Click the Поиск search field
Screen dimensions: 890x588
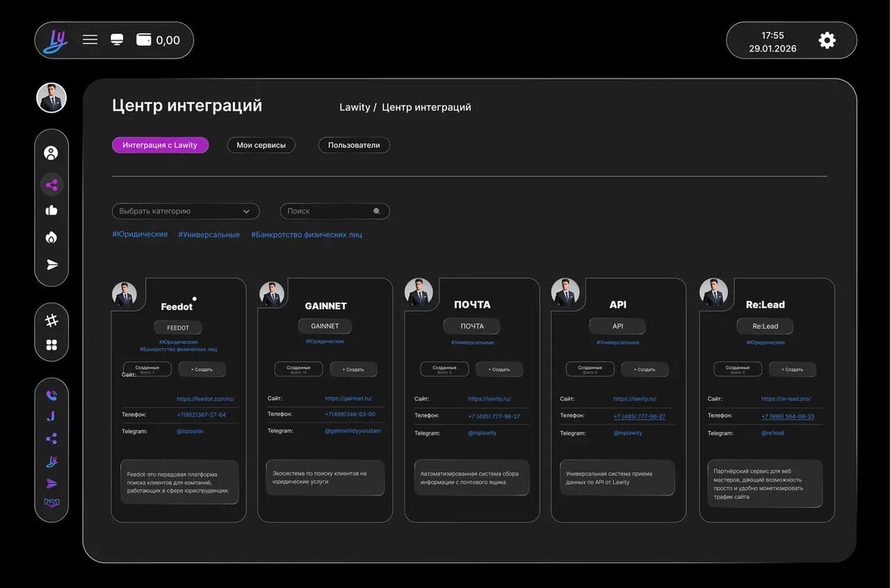pyautogui.click(x=334, y=211)
